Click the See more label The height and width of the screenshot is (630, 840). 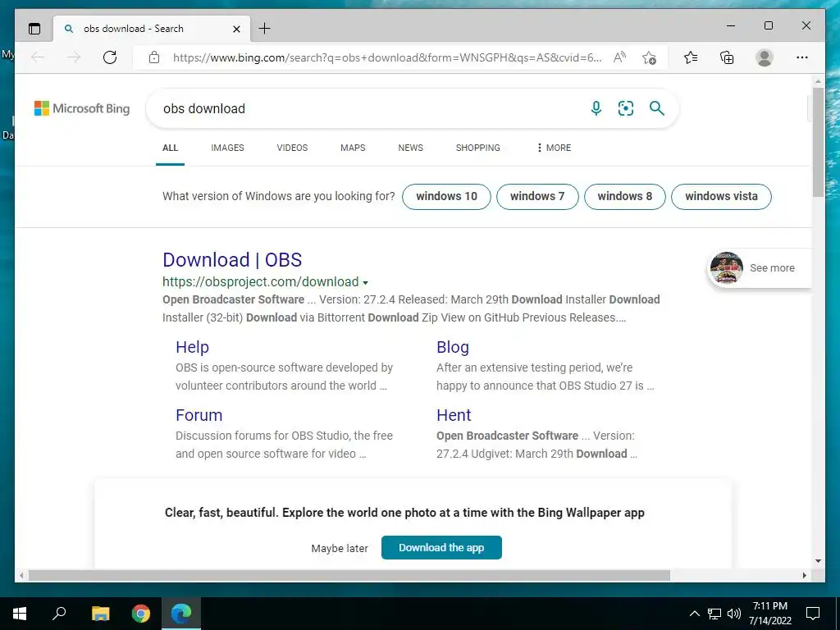pos(772,268)
